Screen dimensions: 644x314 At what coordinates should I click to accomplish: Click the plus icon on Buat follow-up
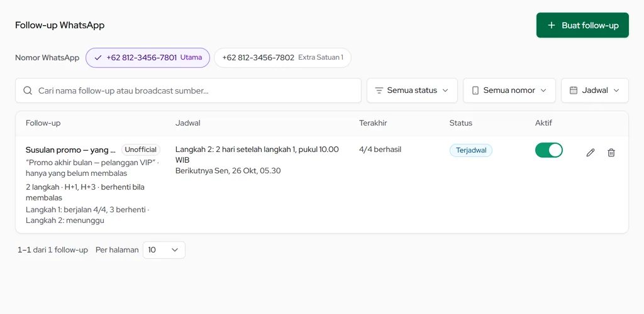point(552,25)
